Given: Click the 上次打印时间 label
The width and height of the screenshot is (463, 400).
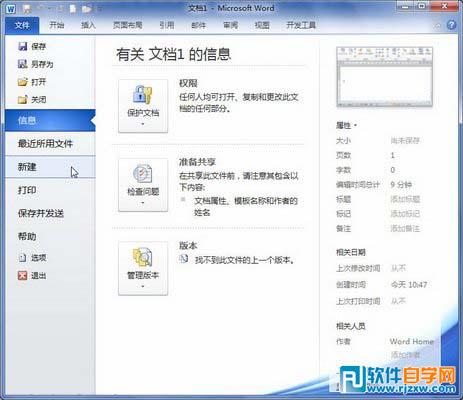Looking at the screenshot, I should (x=358, y=301).
